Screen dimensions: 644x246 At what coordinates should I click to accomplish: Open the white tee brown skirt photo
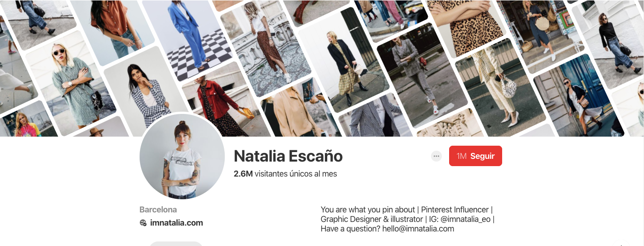pyautogui.click(x=266, y=49)
